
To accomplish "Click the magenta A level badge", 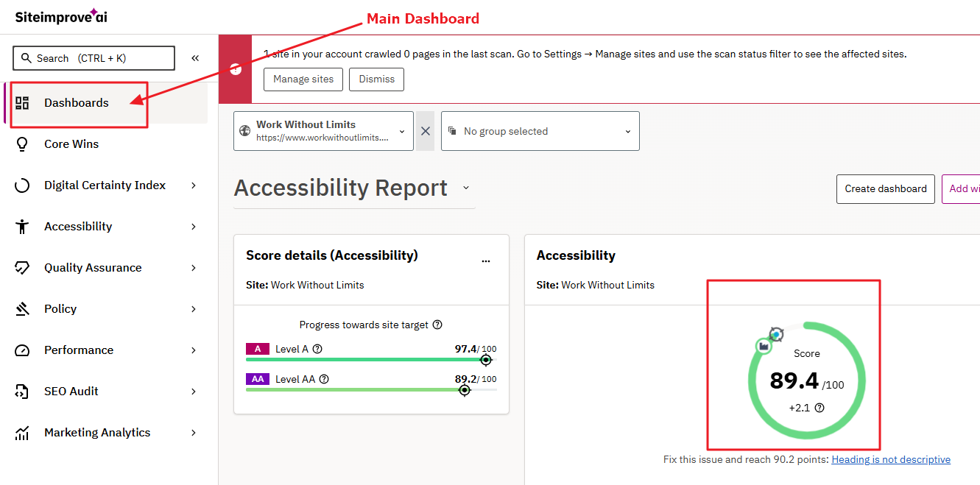I will pos(258,349).
